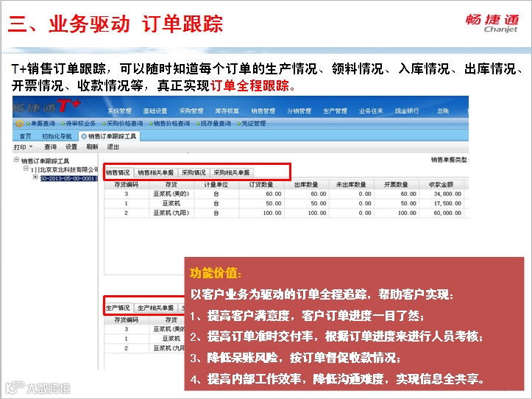532x399 pixels.
Task: Collapse the 北京京北科技有限公司 tree node
Action: pos(26,169)
